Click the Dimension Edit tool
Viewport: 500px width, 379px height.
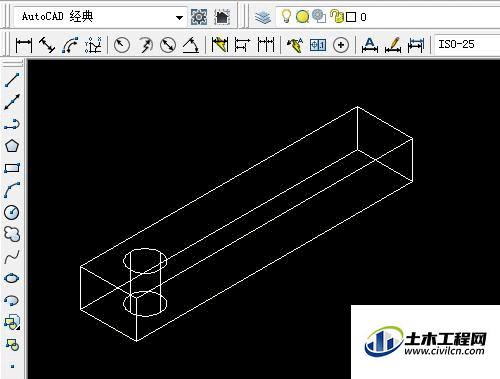pos(370,45)
